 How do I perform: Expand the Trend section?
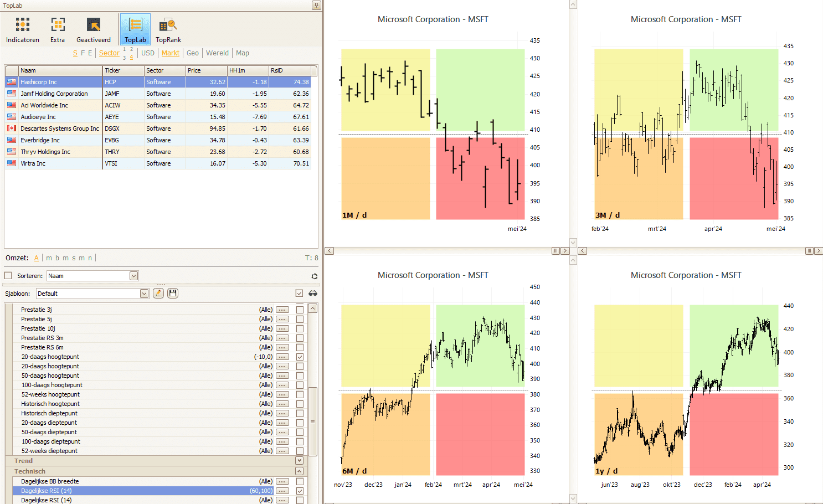pyautogui.click(x=299, y=461)
